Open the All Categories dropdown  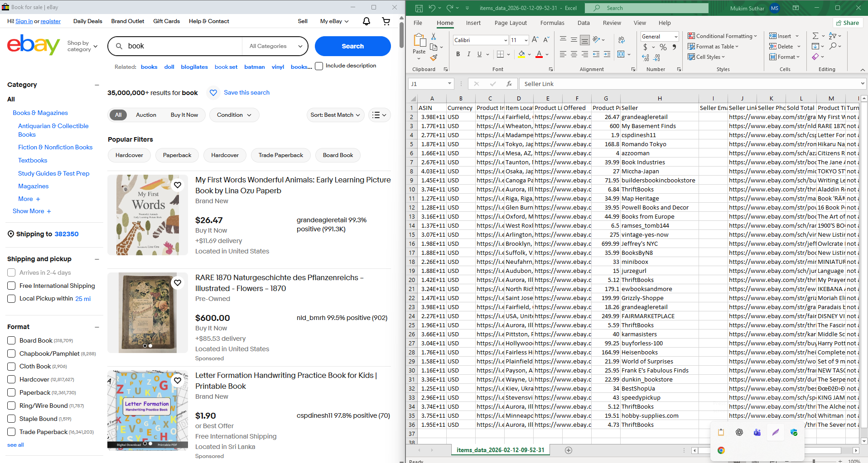pos(275,46)
